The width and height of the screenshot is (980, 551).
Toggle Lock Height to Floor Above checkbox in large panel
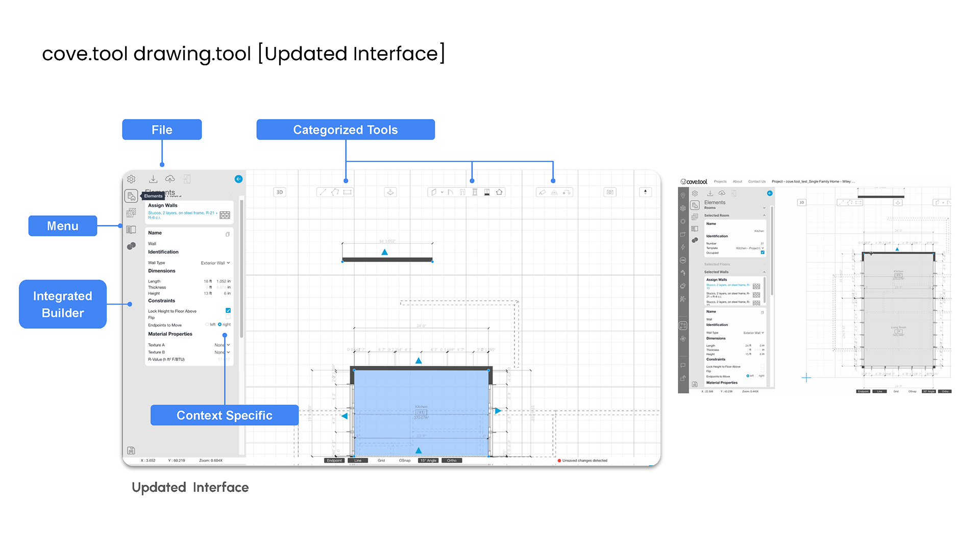(228, 310)
